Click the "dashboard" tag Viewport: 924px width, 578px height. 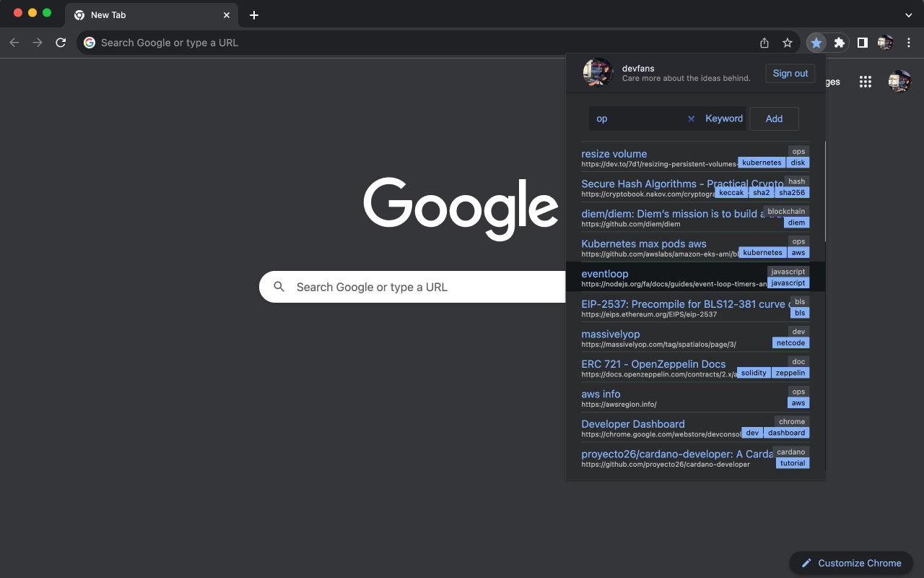click(x=786, y=433)
